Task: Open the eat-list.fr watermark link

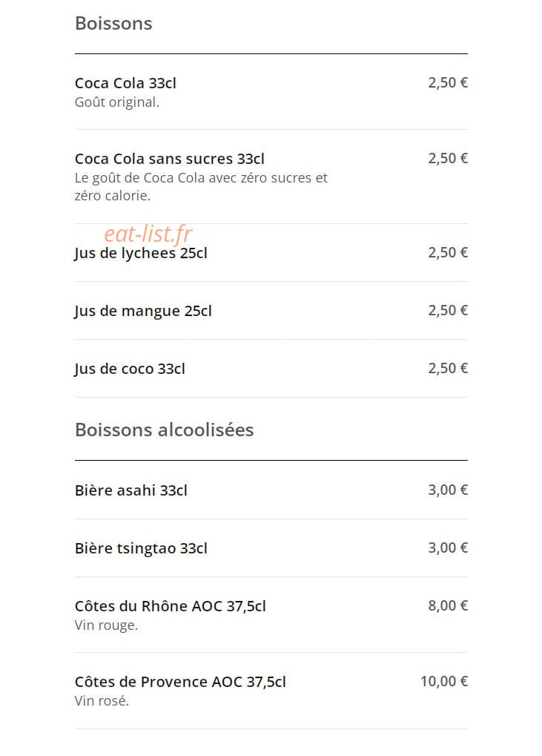Action: point(148,234)
